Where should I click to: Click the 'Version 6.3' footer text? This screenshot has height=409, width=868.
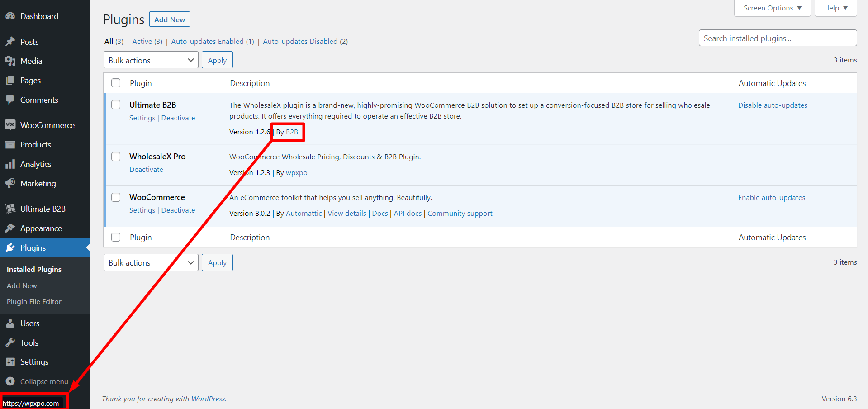pos(839,399)
